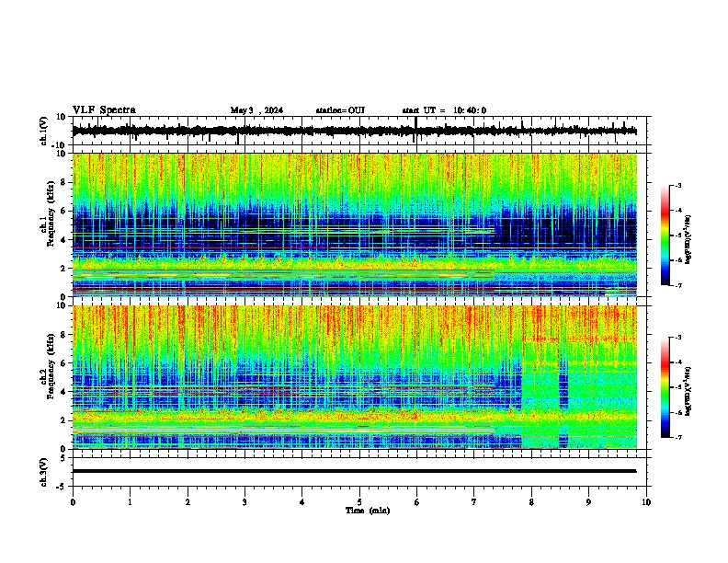
Task: Click time axis tick label "8"
Action: [x=531, y=502]
